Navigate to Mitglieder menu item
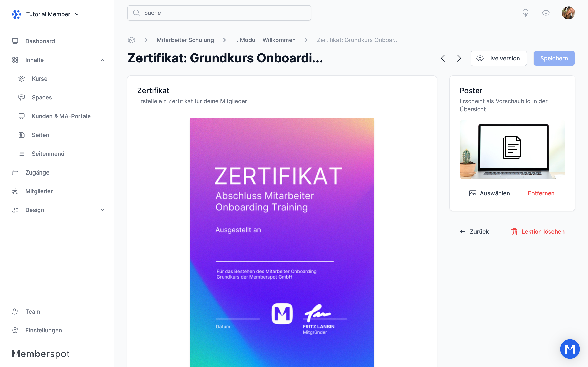This screenshot has height=367, width=588. pyautogui.click(x=39, y=191)
